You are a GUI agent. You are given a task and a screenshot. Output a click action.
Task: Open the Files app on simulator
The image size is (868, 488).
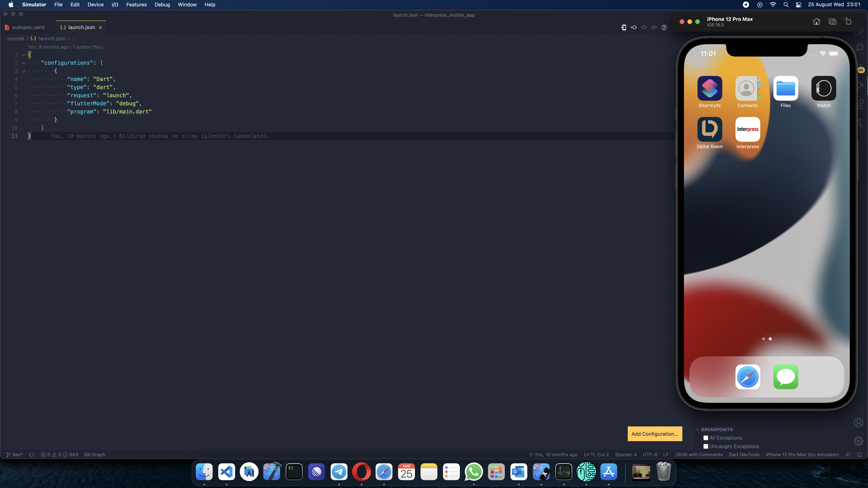pos(785,88)
